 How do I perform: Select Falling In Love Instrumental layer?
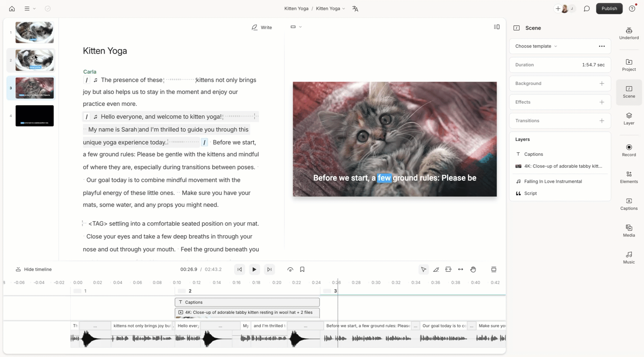click(560, 181)
